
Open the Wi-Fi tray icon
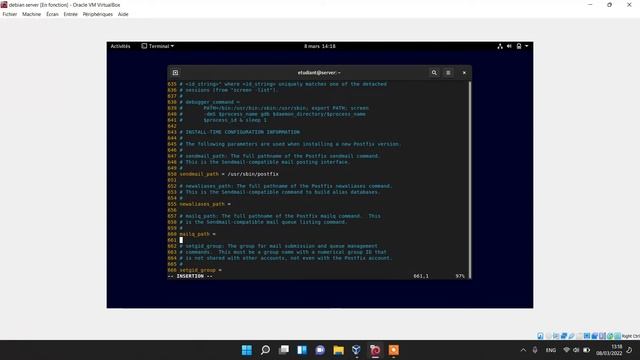pos(567,350)
